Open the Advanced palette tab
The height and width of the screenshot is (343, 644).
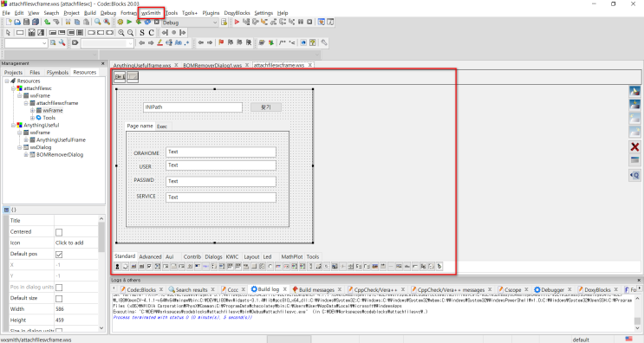pyautogui.click(x=150, y=256)
